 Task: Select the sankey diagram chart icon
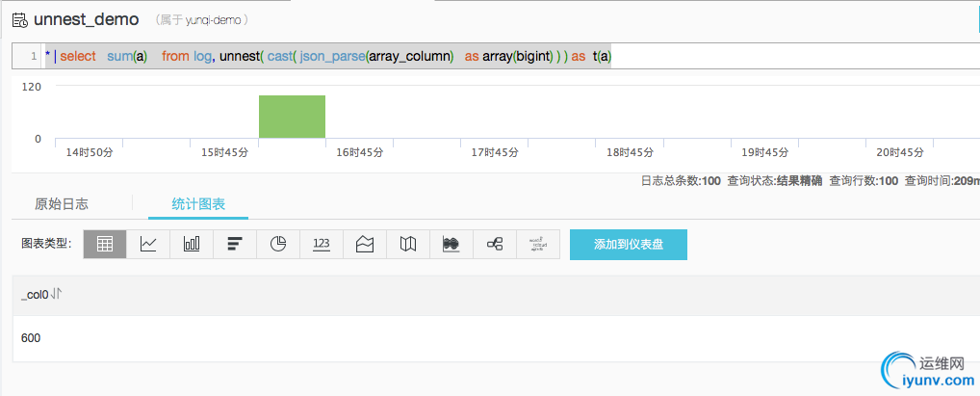tap(495, 244)
